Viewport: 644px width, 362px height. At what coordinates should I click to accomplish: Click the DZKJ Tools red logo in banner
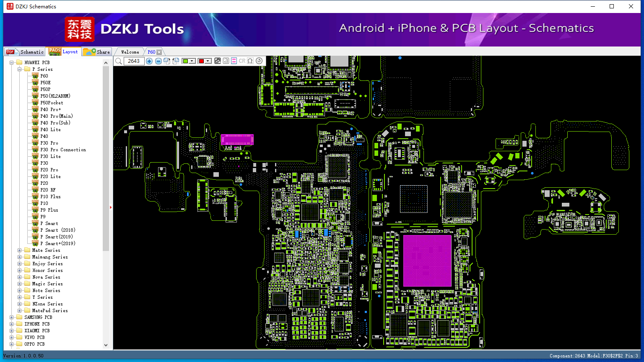pos(80,29)
